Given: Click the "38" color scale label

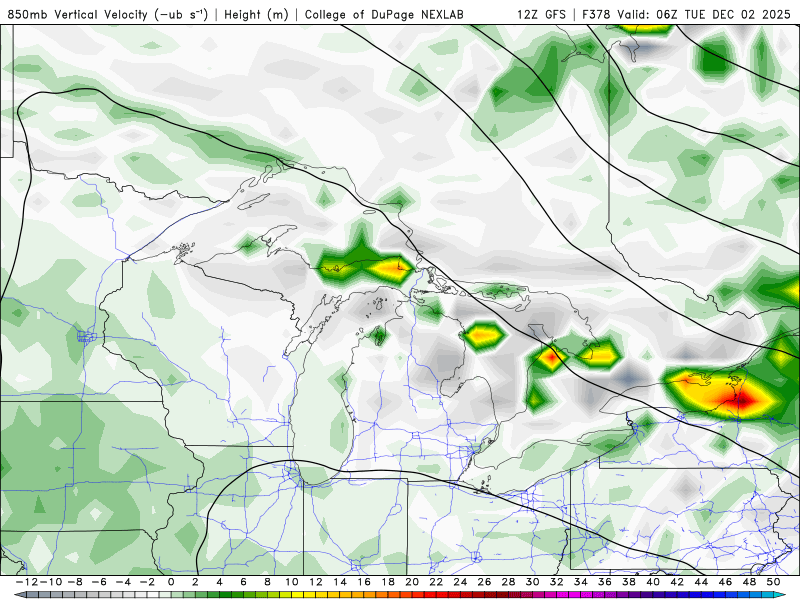Looking at the screenshot, I should pos(629,582).
